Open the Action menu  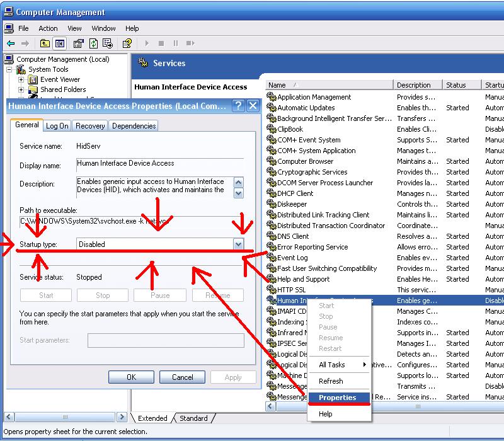coord(48,28)
